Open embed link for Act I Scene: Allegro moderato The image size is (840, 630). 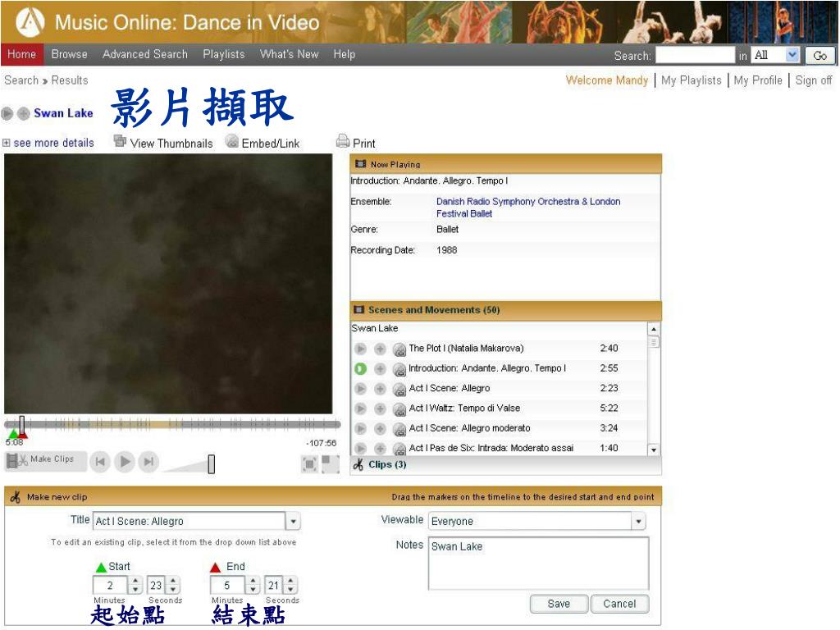[x=399, y=429]
